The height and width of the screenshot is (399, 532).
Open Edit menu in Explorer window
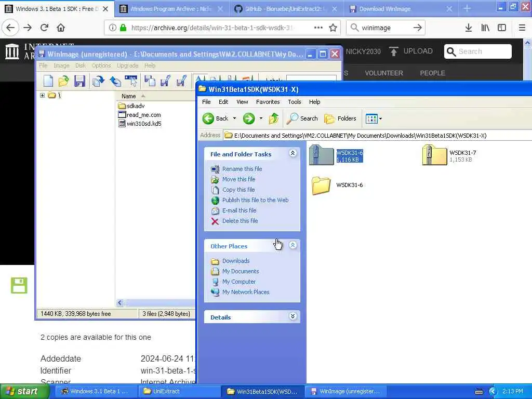click(223, 102)
